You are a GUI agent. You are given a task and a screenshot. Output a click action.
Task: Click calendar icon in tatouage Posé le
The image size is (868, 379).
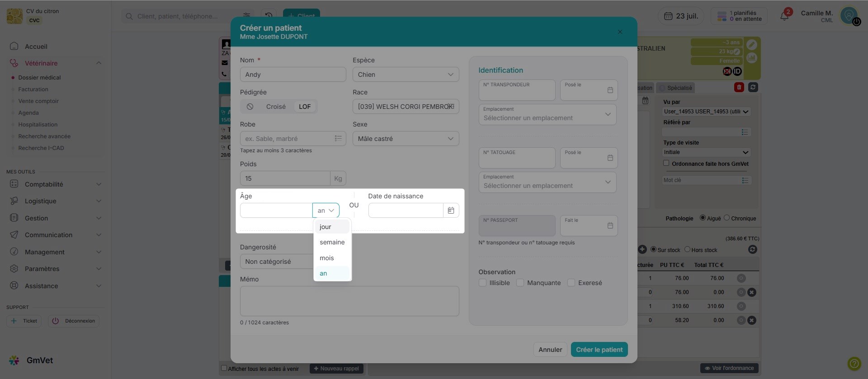point(610,158)
